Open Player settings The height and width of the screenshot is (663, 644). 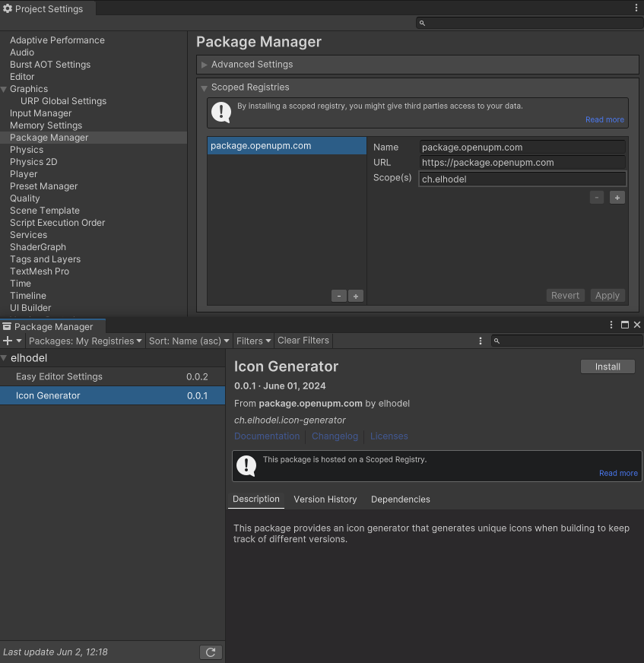coord(24,174)
